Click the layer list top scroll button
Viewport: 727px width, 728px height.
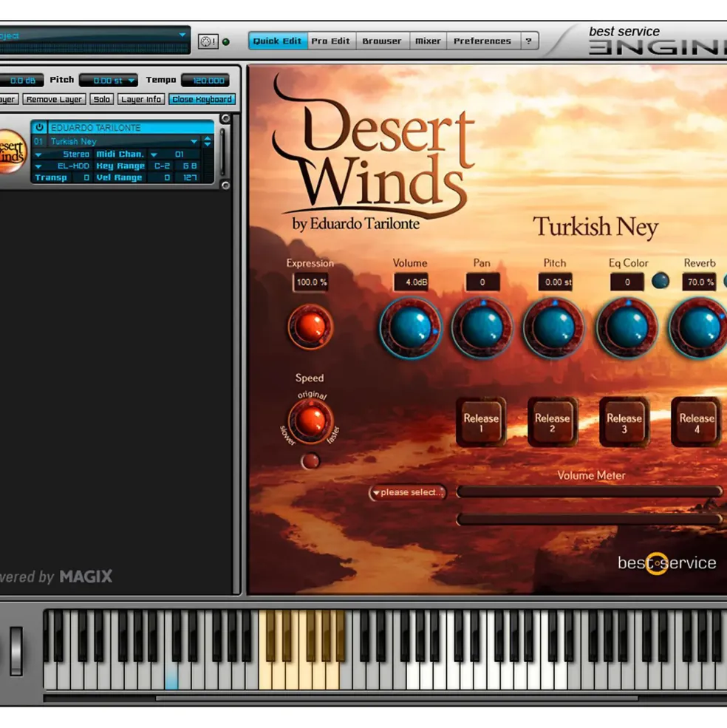click(x=225, y=118)
